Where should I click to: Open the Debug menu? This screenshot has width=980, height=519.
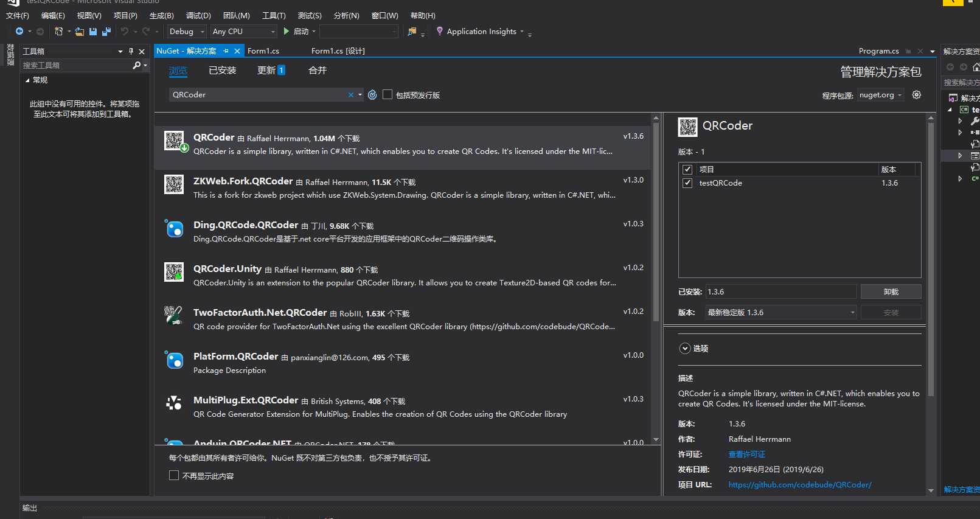(198, 16)
